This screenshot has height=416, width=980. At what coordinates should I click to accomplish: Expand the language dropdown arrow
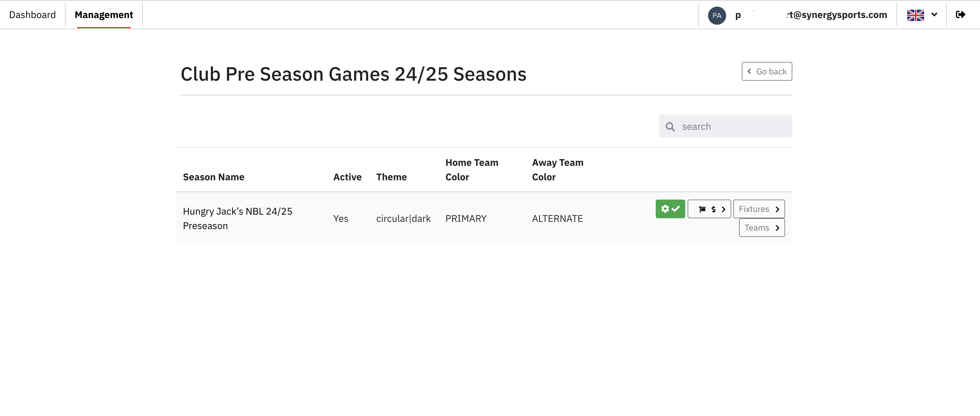click(934, 14)
